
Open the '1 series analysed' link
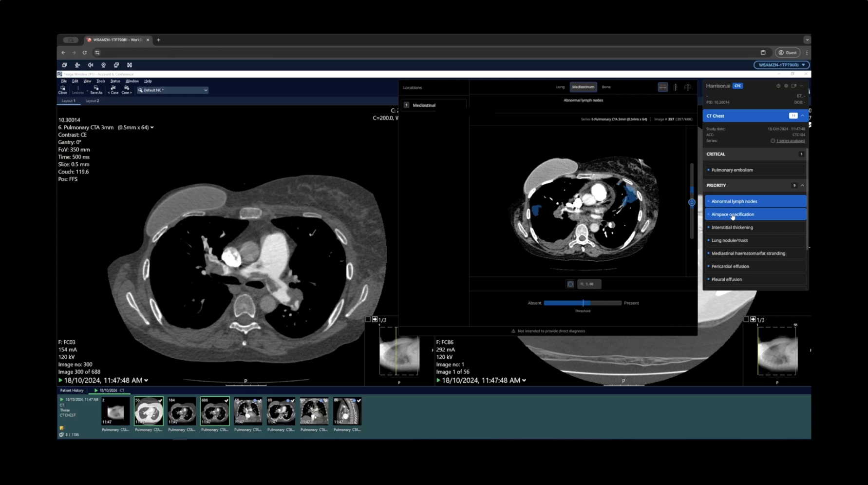coord(790,141)
